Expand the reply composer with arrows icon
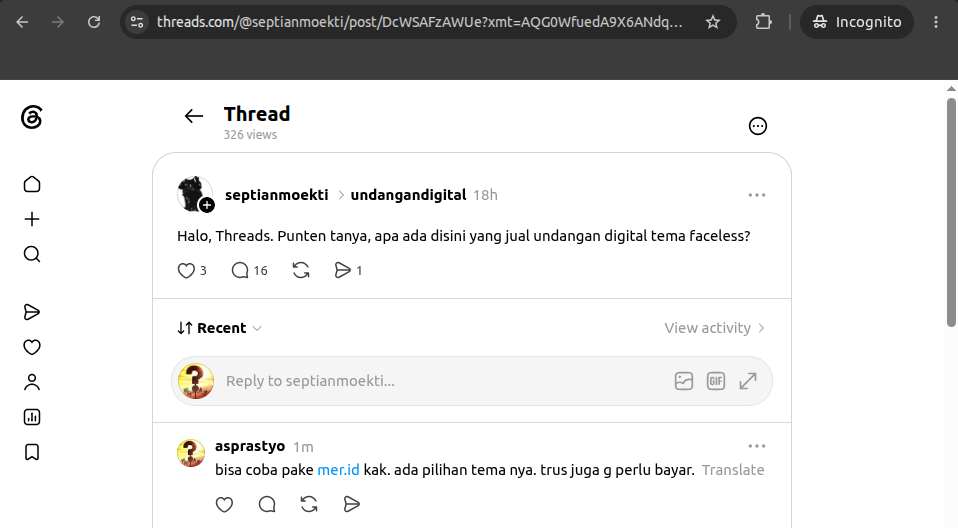 point(748,381)
